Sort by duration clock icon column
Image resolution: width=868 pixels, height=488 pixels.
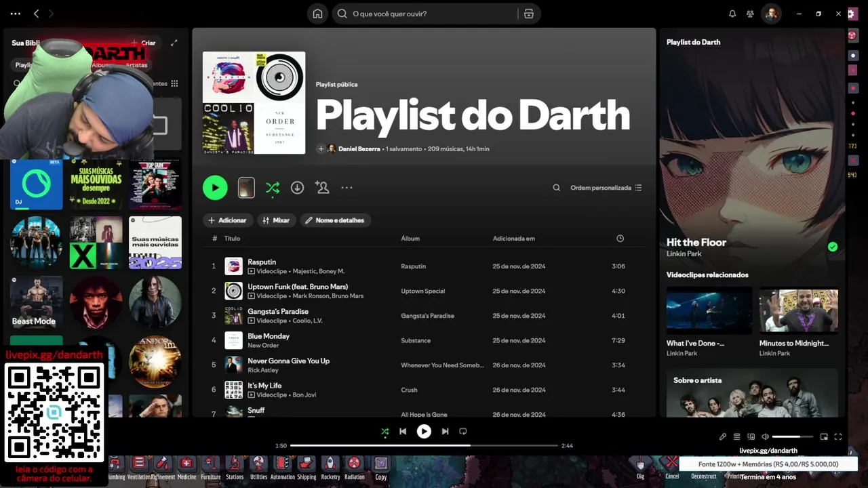[620, 239]
